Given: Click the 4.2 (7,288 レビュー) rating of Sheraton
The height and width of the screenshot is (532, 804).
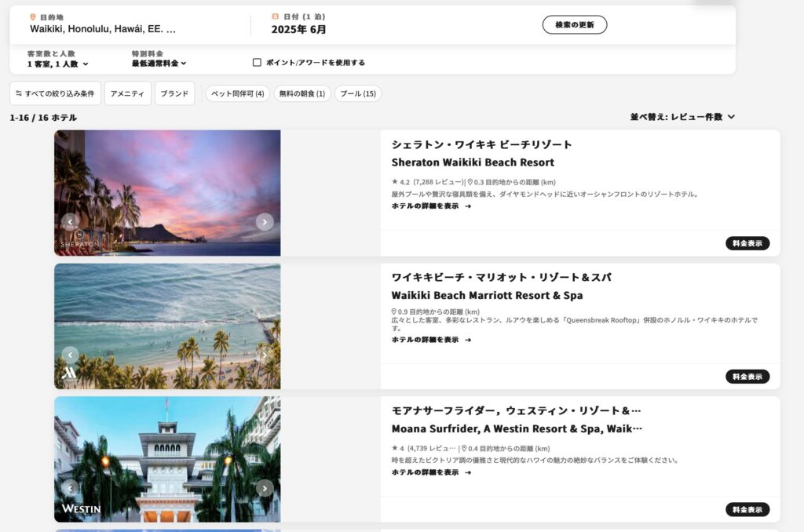Looking at the screenshot, I should (x=428, y=182).
